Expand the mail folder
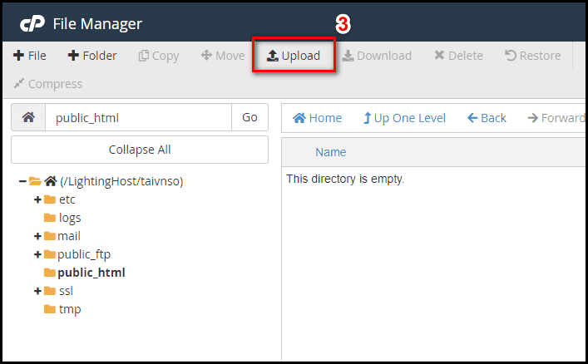The height and width of the screenshot is (364, 588). (x=37, y=236)
